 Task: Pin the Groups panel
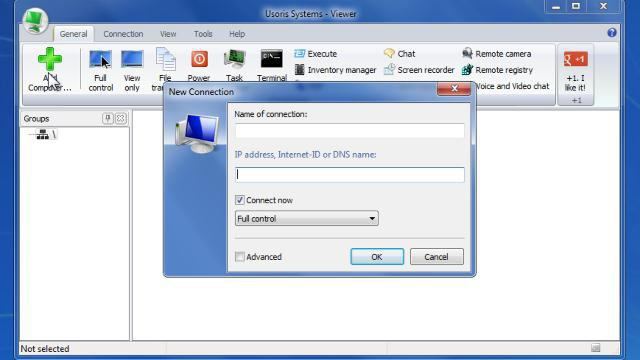tap(107, 118)
